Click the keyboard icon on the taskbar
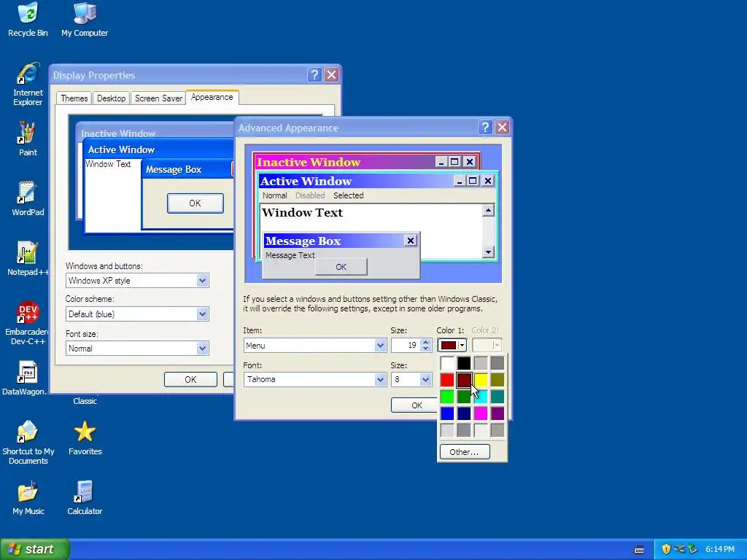This screenshot has height=560, width=747. tap(639, 550)
